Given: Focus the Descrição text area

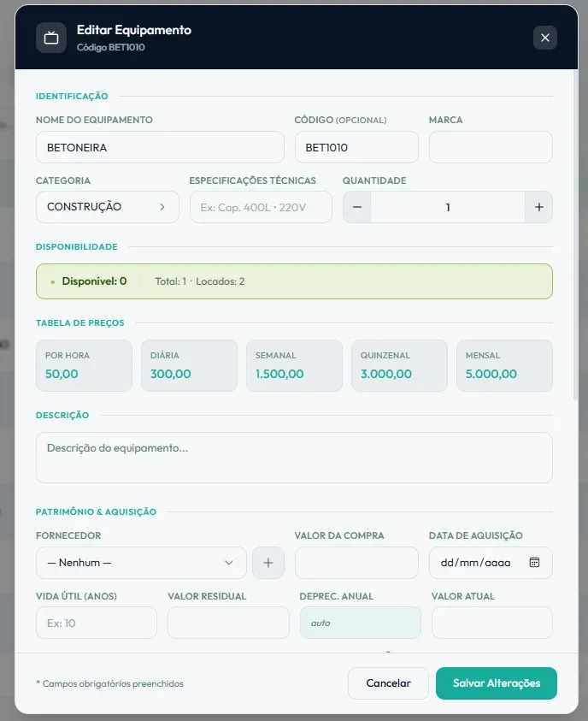Looking at the screenshot, I should point(294,458).
